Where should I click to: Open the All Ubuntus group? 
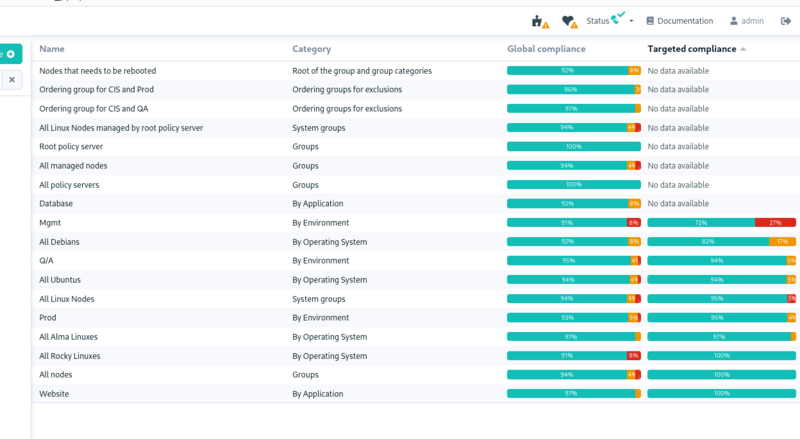(60, 280)
